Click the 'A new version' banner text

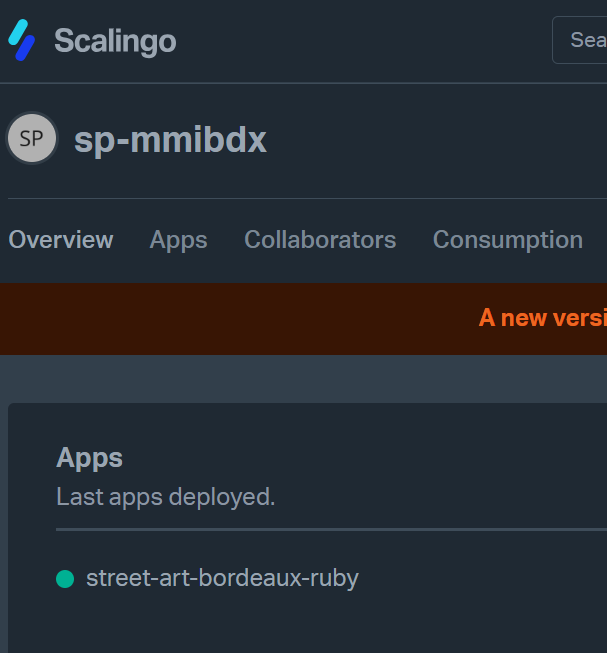click(542, 318)
